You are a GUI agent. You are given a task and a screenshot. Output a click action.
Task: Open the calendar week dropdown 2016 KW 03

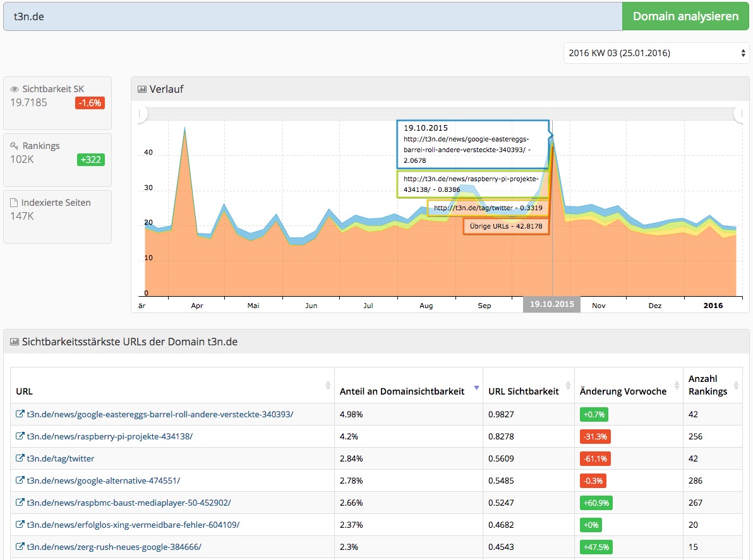coord(656,53)
